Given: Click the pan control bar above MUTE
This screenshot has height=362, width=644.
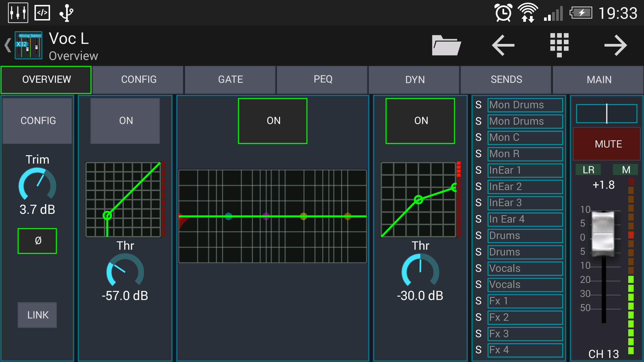Looking at the screenshot, I should point(606,114).
